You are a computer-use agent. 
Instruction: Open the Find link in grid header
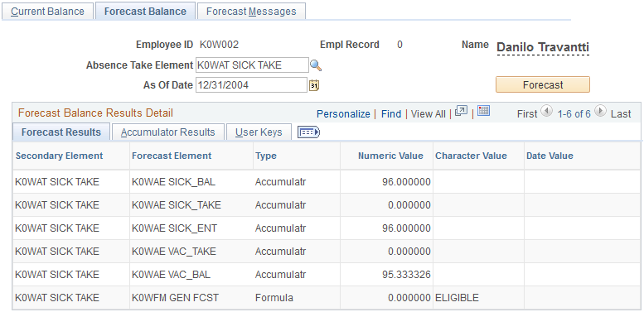(x=391, y=114)
